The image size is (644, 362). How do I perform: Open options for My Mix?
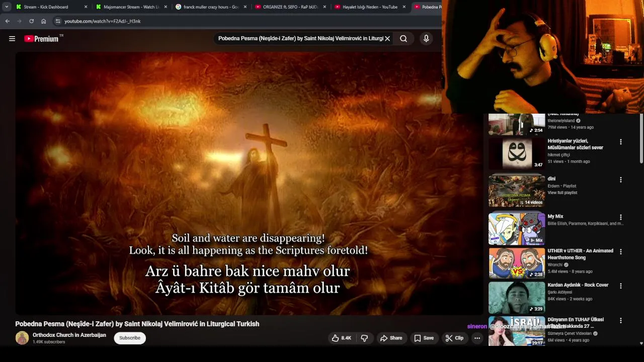coord(620,217)
